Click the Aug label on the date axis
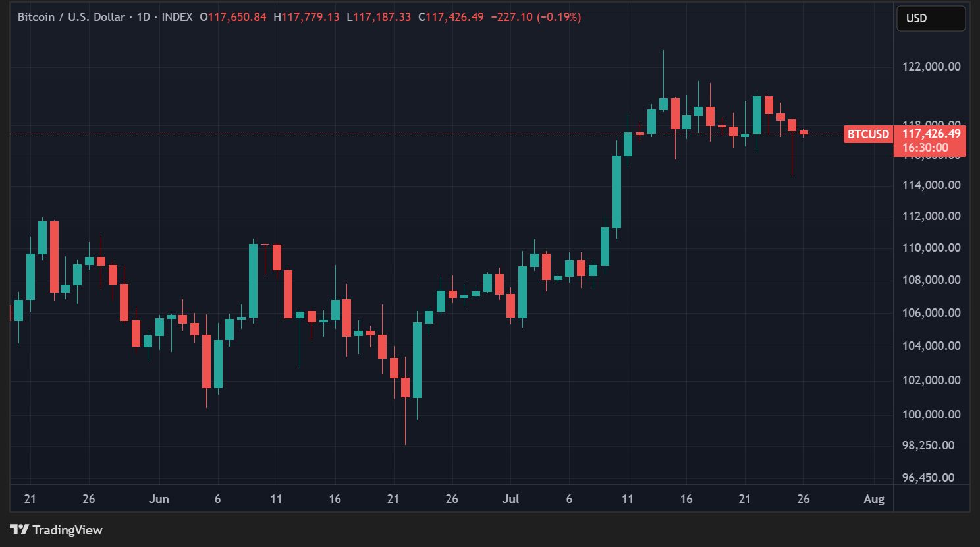This screenshot has width=980, height=547. [874, 499]
